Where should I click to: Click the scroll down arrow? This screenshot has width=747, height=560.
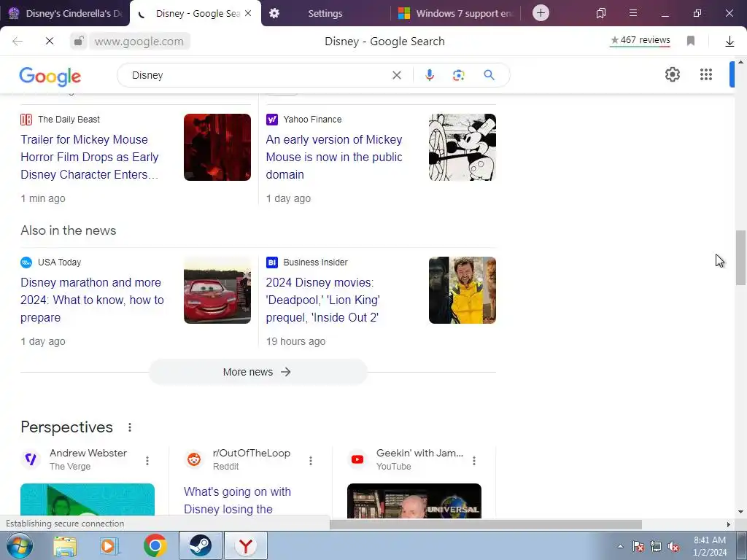[740, 512]
